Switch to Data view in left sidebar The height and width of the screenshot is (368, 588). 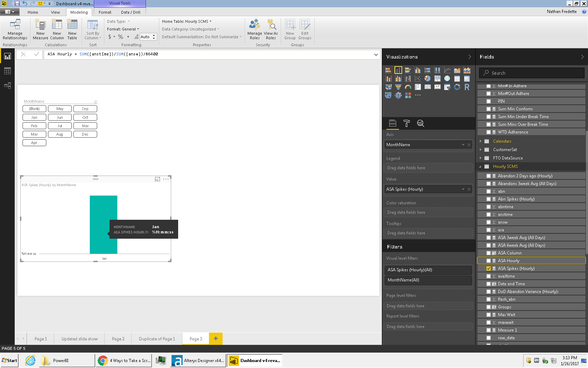[x=7, y=71]
